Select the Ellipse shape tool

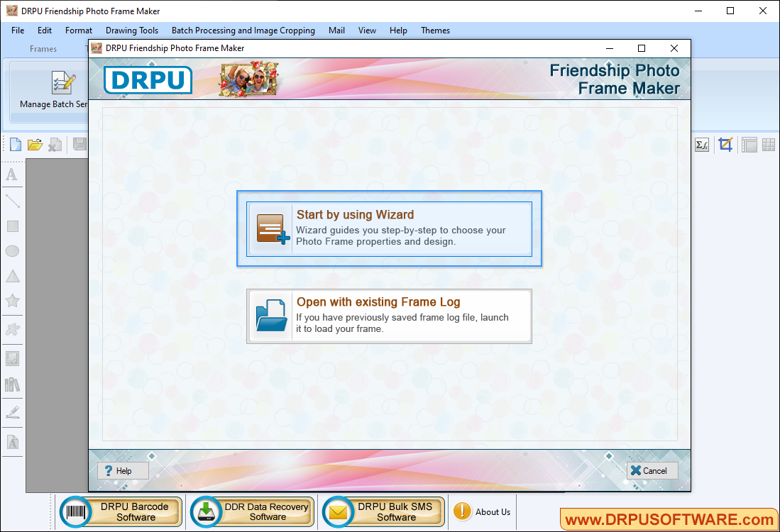tap(12, 251)
